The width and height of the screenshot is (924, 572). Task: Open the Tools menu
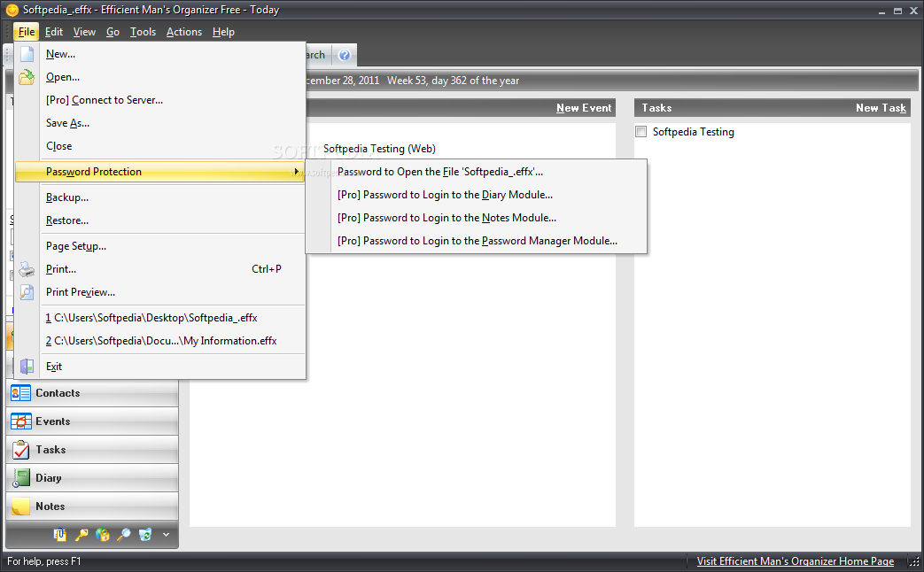(x=143, y=32)
